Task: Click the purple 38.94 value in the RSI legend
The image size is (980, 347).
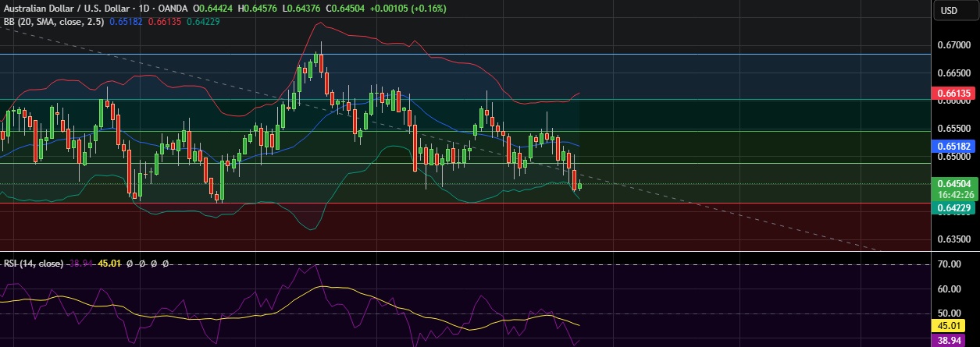Action: (x=82, y=264)
